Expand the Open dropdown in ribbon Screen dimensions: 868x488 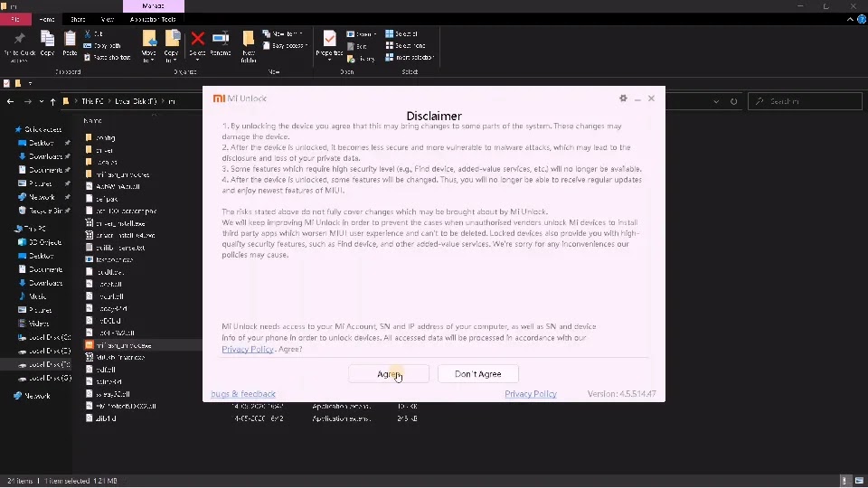coord(362,34)
